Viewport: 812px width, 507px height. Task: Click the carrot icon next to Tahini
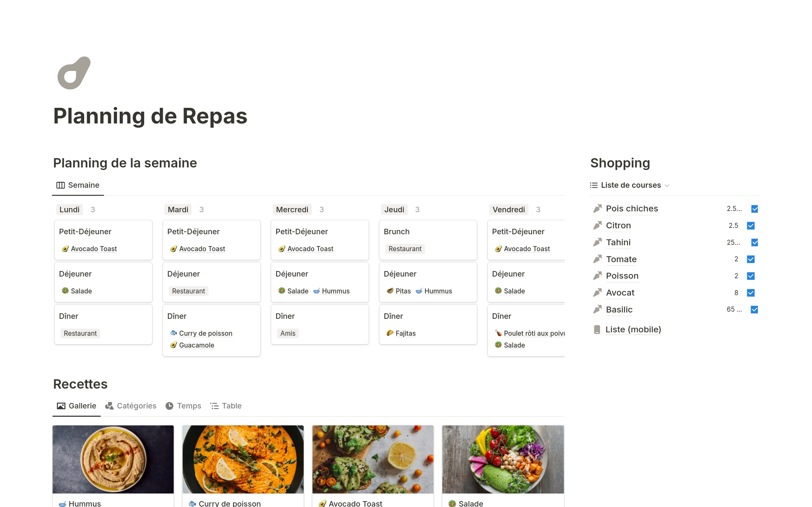pos(597,242)
